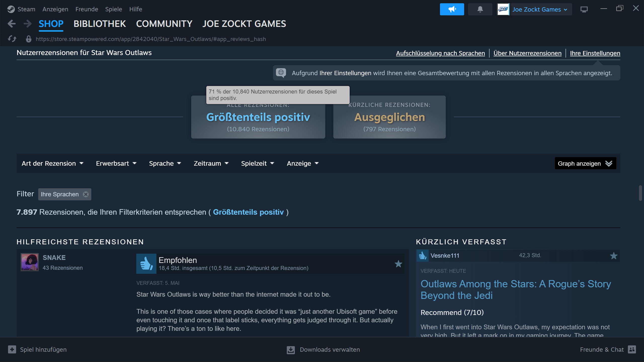Open the Über Nutzerrezensionen link

point(528,53)
